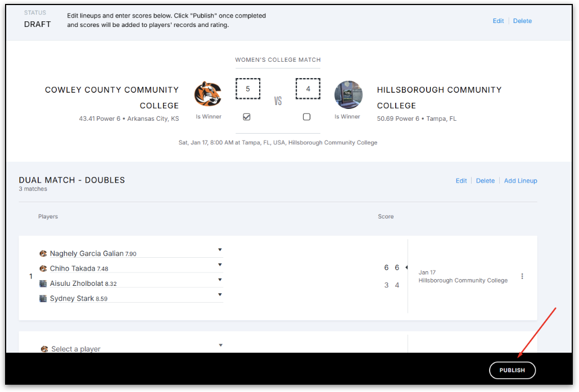This screenshot has height=392, width=579.
Task: Click the 43.41 Power 6 Arkansas City text
Action: 129,118
